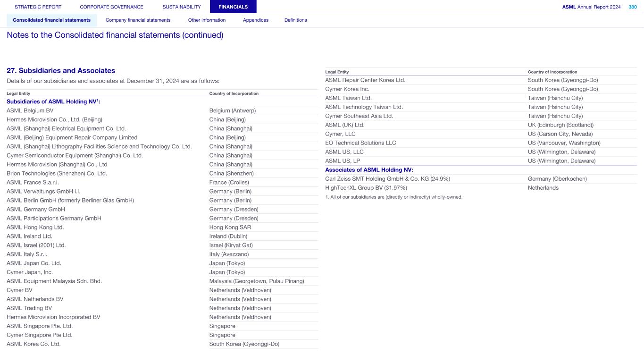Click page number 380

coord(633,7)
